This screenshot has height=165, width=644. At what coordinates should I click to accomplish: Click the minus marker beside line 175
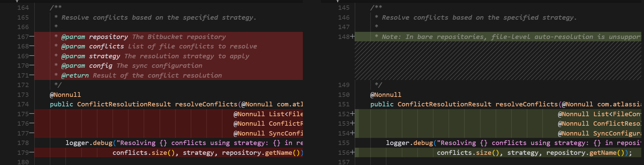(32, 114)
